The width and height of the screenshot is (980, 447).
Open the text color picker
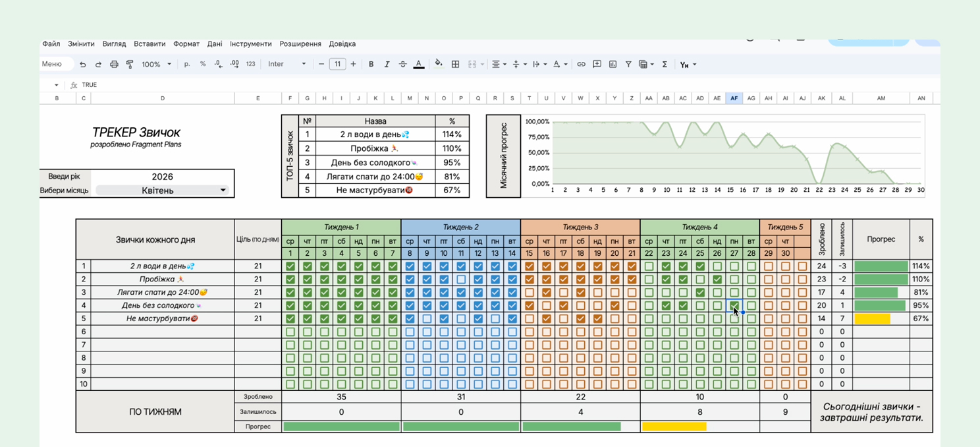click(418, 65)
